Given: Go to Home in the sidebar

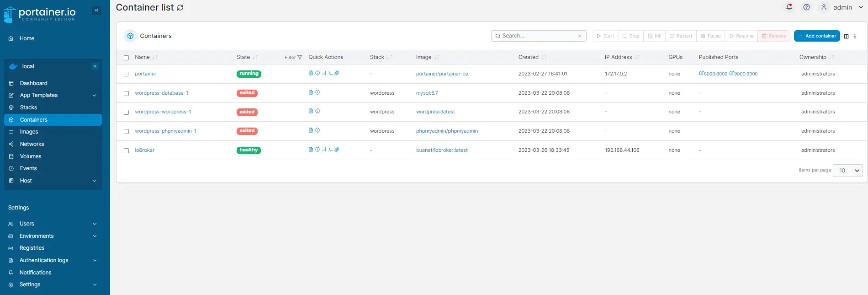Looking at the screenshot, I should pos(27,38).
